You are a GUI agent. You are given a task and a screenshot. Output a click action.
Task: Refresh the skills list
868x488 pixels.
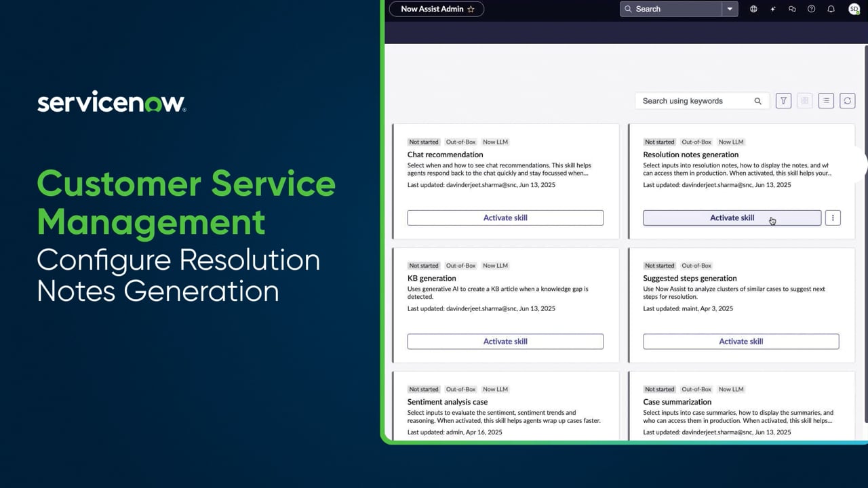pos(847,100)
